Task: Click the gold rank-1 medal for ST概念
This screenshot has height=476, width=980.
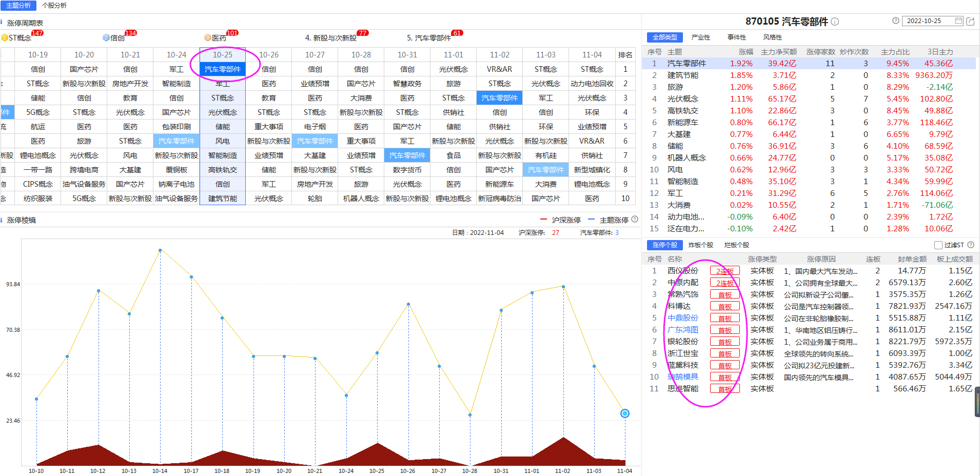Action: coord(5,37)
